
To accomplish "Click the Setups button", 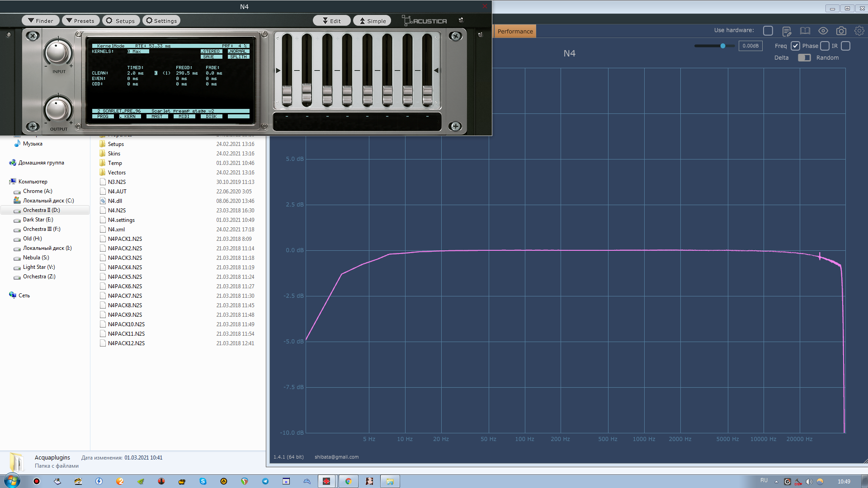I will [120, 21].
